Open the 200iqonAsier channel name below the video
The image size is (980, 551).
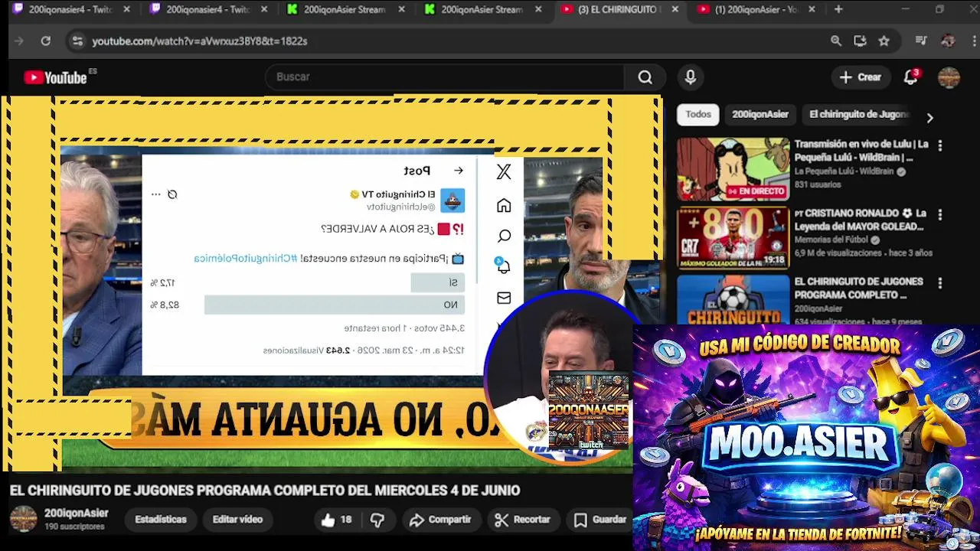76,513
